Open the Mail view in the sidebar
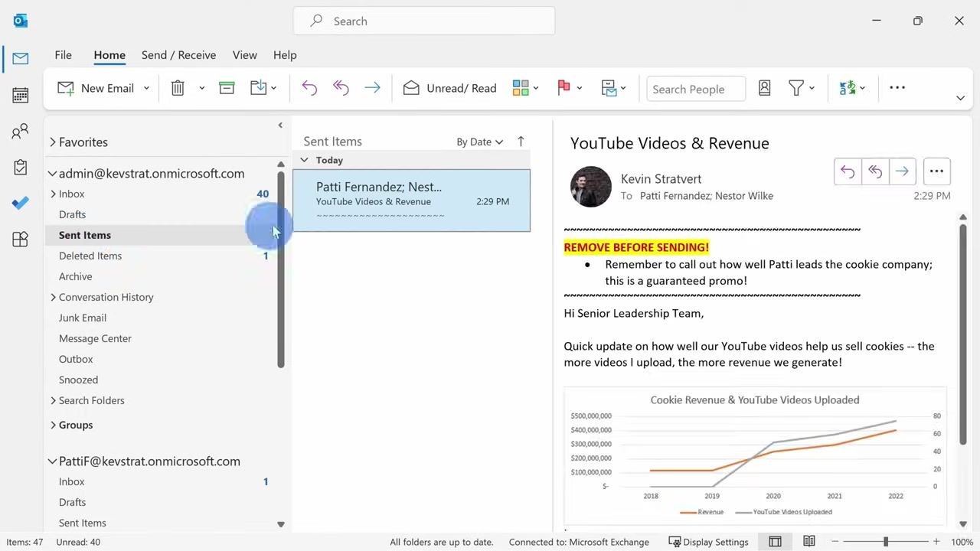The image size is (980, 551). pos(21,59)
